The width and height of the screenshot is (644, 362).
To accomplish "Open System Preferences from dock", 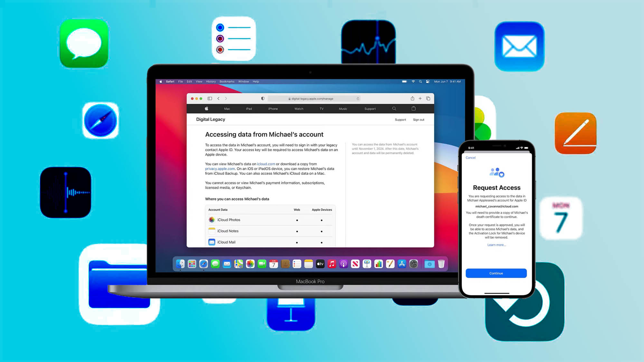I will 413,264.
